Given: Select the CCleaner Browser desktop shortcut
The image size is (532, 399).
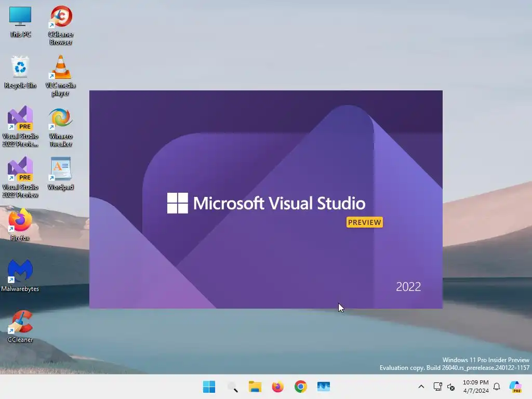Looking at the screenshot, I should [x=61, y=25].
